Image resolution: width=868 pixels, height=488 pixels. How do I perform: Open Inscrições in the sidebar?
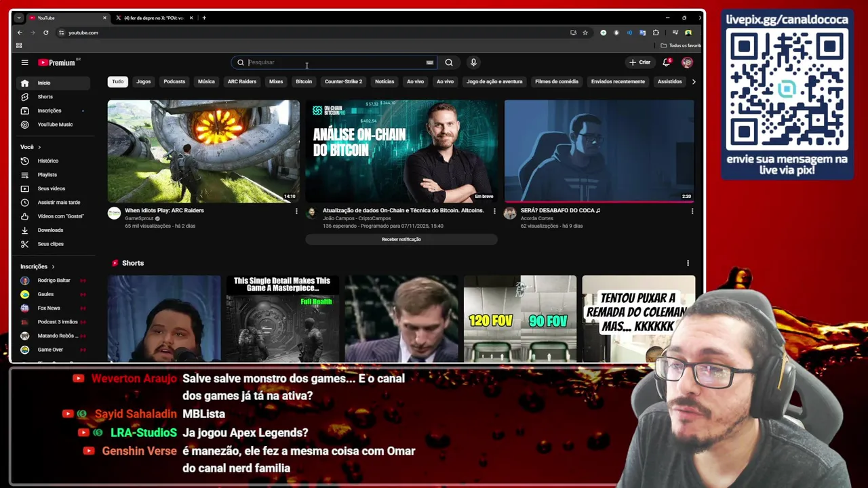pyautogui.click(x=54, y=110)
